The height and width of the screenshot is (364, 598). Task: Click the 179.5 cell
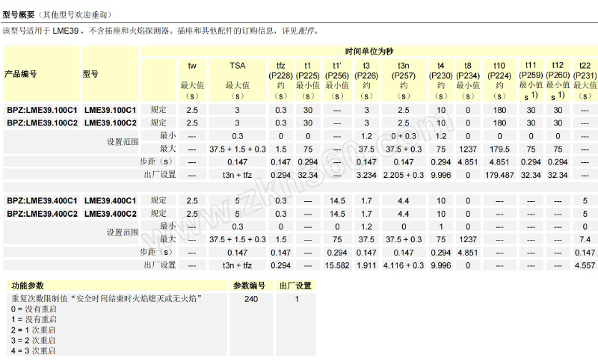point(499,149)
